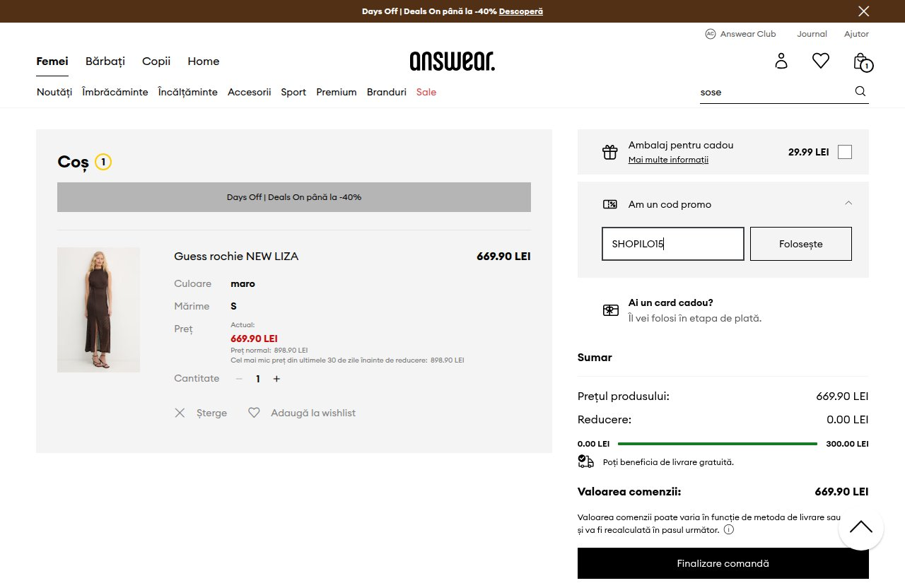Viewport: 905px width, 588px height.
Task: Click the Valoarea comenzii: label
Action: pyautogui.click(x=629, y=491)
